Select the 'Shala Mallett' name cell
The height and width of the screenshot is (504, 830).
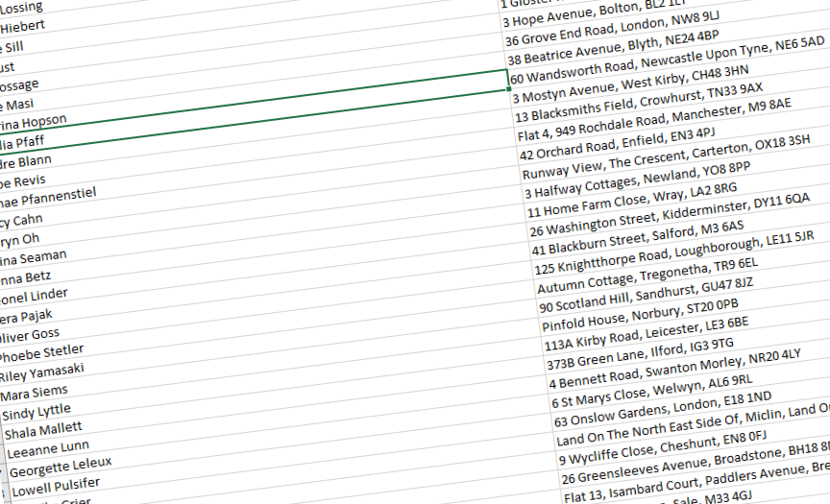(43, 431)
